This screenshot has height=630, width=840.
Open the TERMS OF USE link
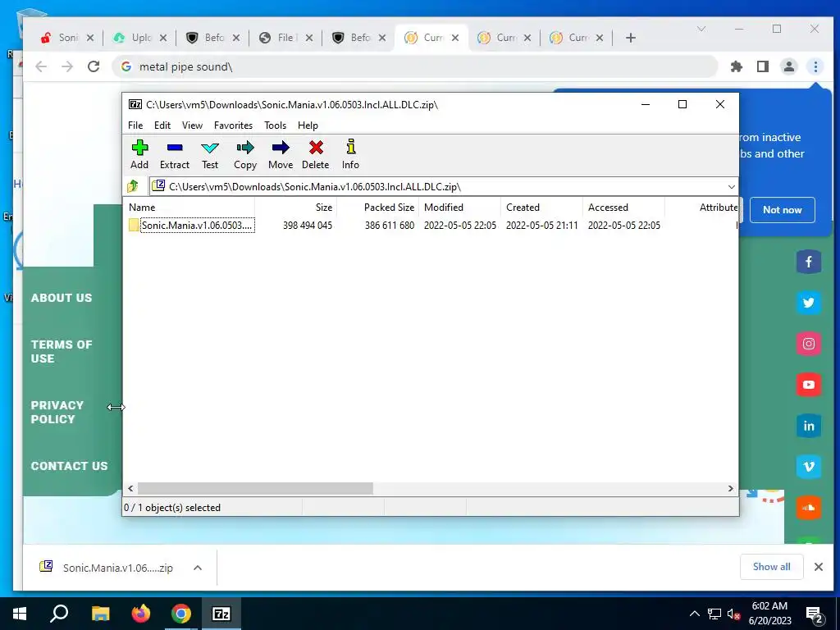(x=62, y=351)
